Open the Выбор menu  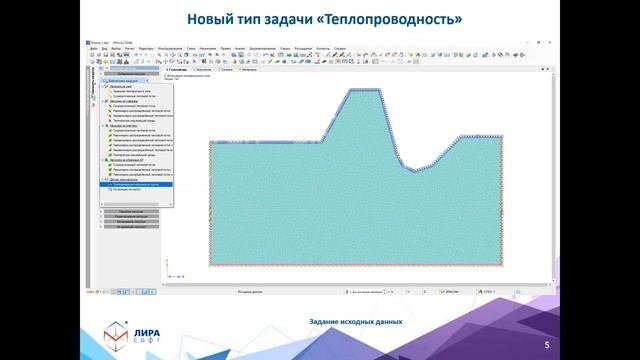(x=116, y=49)
